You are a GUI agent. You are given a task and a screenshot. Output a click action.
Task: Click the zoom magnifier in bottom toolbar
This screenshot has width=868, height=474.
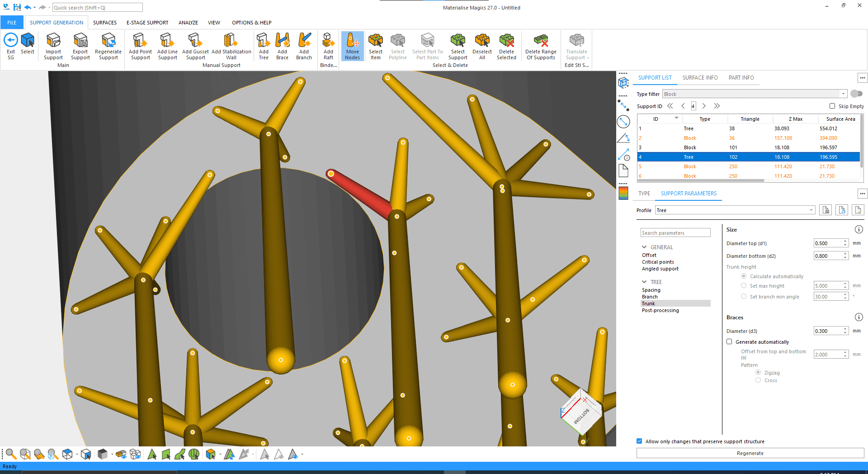(11, 454)
